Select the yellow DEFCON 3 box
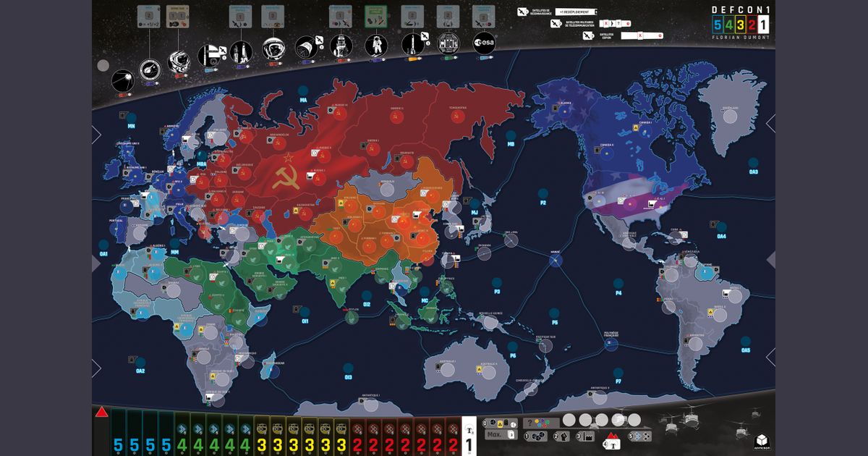868x456 pixels. (739, 25)
